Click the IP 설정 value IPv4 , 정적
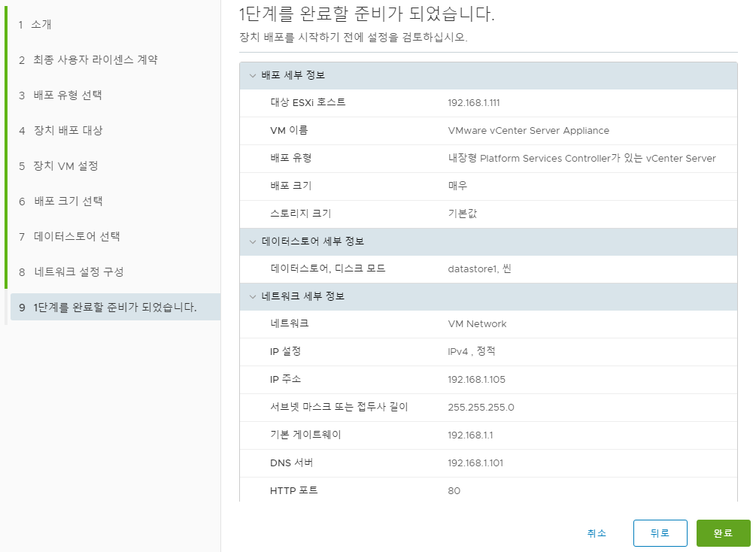 pyautogui.click(x=471, y=351)
